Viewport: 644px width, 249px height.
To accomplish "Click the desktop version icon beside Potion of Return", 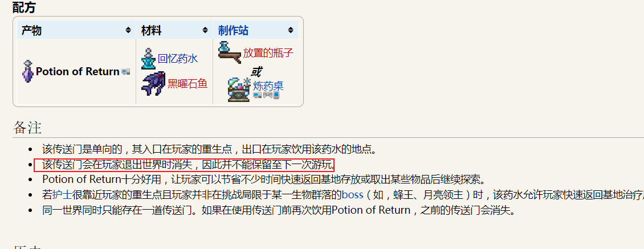I will 126,72.
